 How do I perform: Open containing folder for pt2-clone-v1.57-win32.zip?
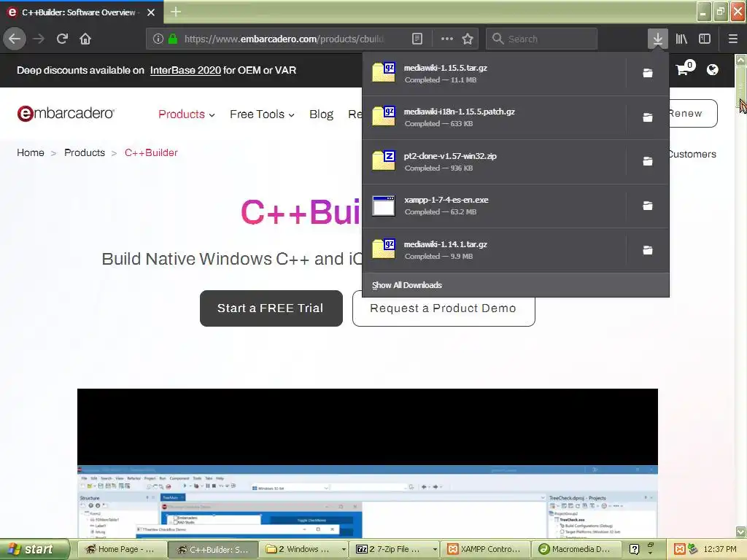click(x=648, y=161)
